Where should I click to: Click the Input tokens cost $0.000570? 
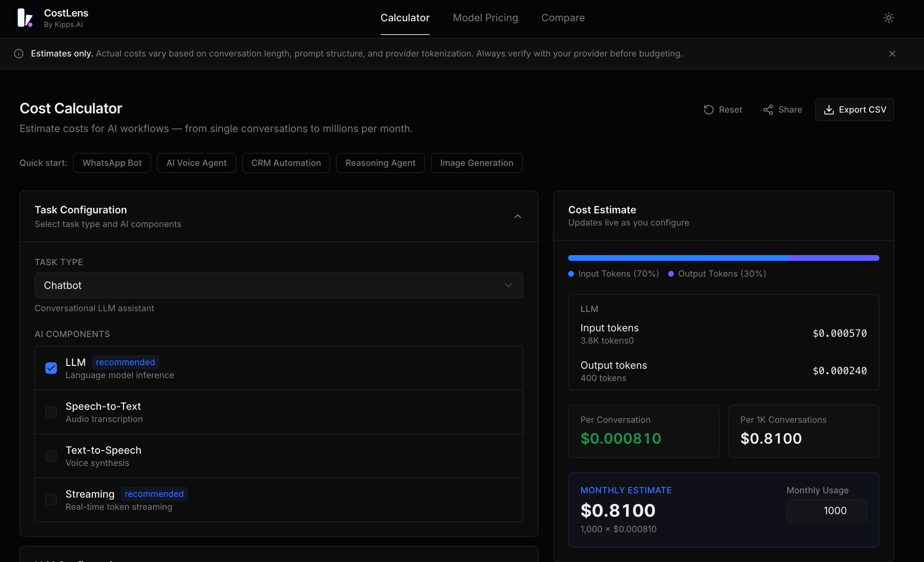click(x=840, y=333)
